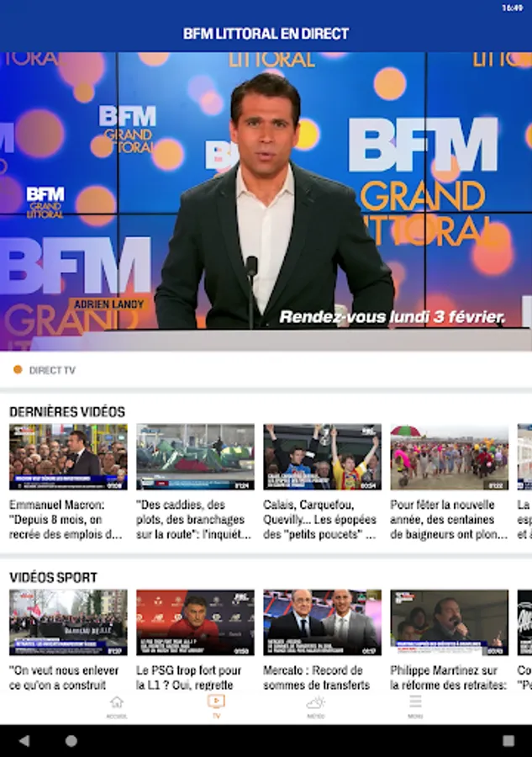Select the VIDÉOS SPORT section heading
532x757 pixels.
53,577
